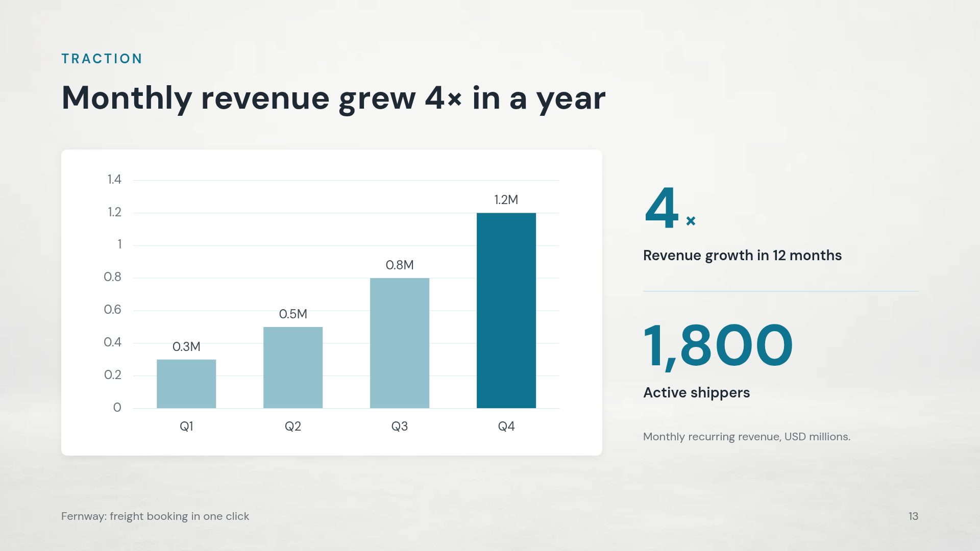Select the headline 'Monthly revenue grew 4× in a year'
980x551 pixels.
333,98
